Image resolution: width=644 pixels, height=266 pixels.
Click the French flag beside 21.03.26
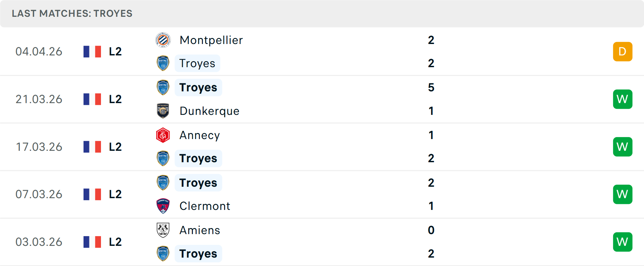pos(92,99)
